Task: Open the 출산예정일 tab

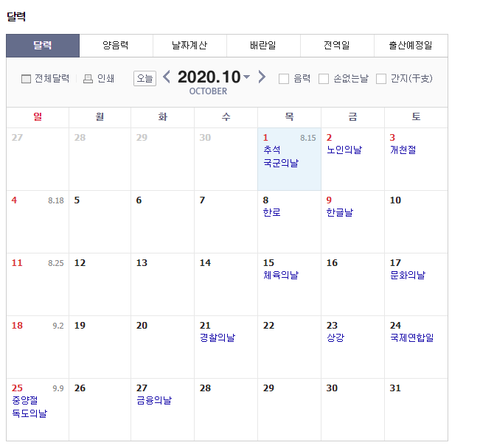Action: [x=411, y=46]
